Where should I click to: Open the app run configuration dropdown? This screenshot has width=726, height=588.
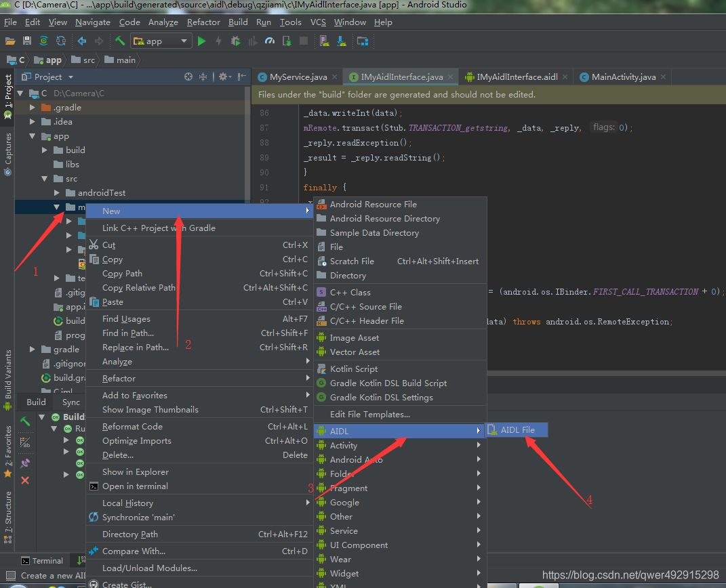coord(161,41)
